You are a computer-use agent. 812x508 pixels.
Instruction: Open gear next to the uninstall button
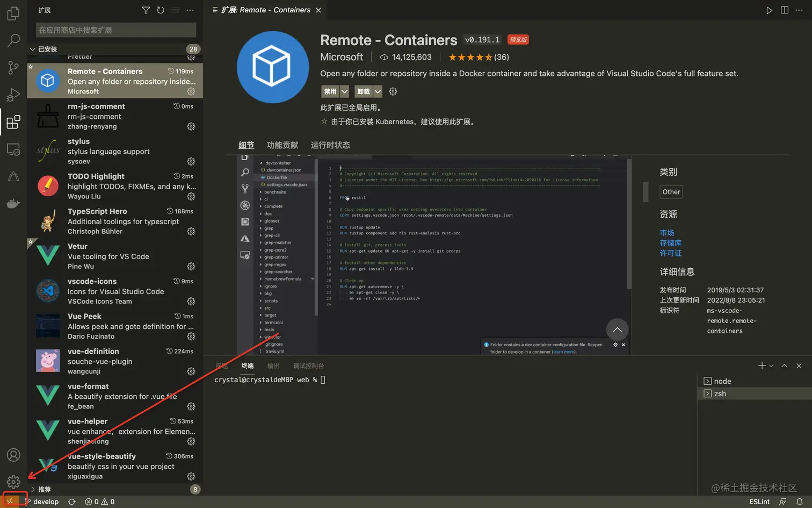coord(393,91)
